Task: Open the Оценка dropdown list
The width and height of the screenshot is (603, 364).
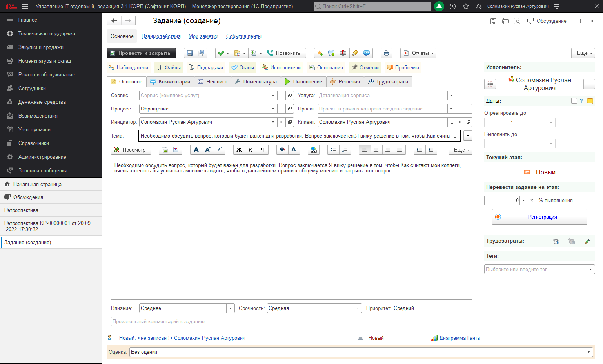Action: [x=588, y=352]
